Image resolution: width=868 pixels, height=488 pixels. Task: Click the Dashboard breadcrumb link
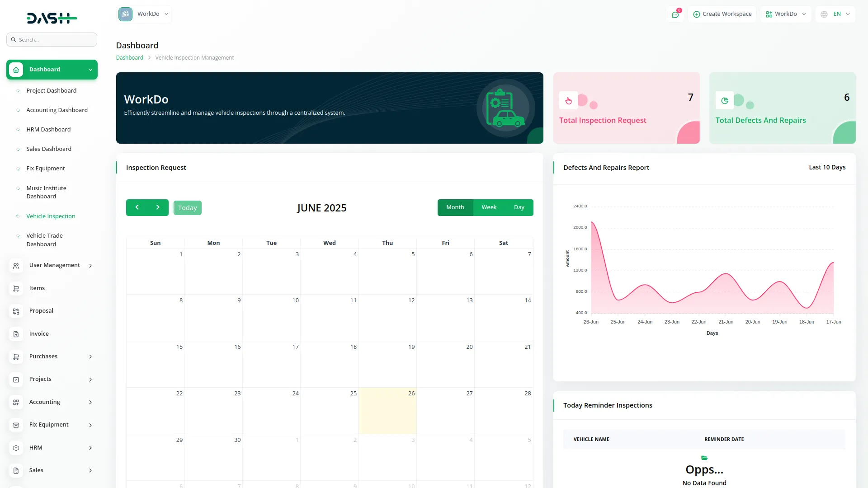(x=129, y=58)
